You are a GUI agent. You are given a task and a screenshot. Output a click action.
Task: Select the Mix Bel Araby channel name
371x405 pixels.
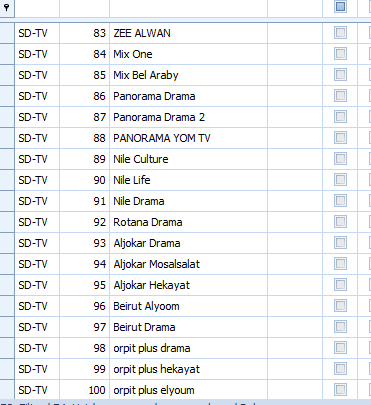coord(146,75)
